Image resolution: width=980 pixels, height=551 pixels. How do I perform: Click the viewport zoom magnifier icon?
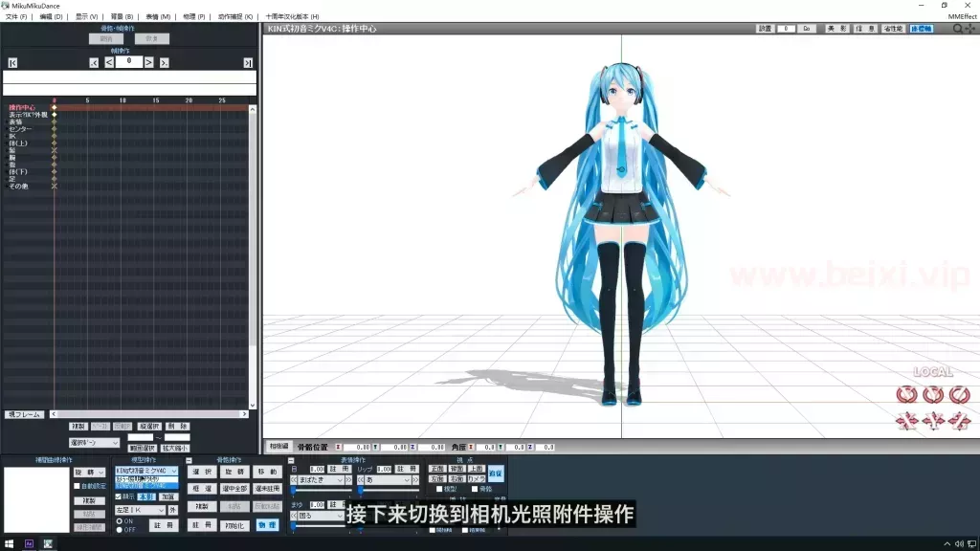coord(957,29)
